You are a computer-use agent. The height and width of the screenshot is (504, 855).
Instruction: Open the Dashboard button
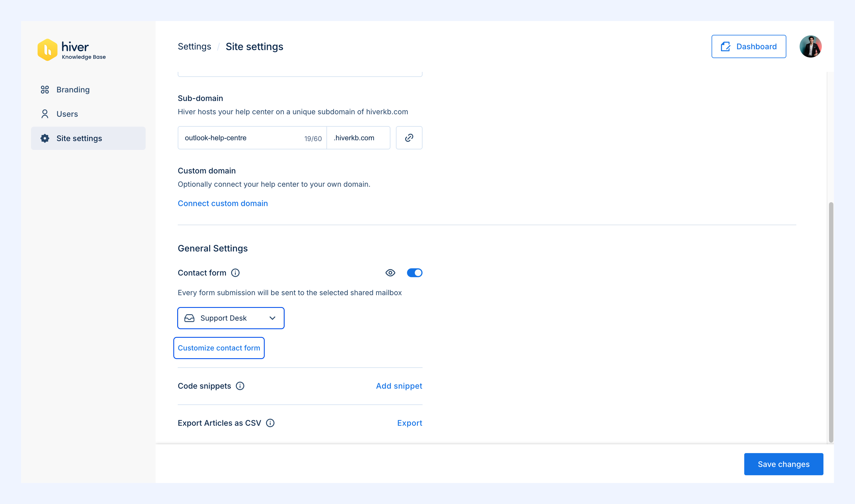pyautogui.click(x=749, y=46)
